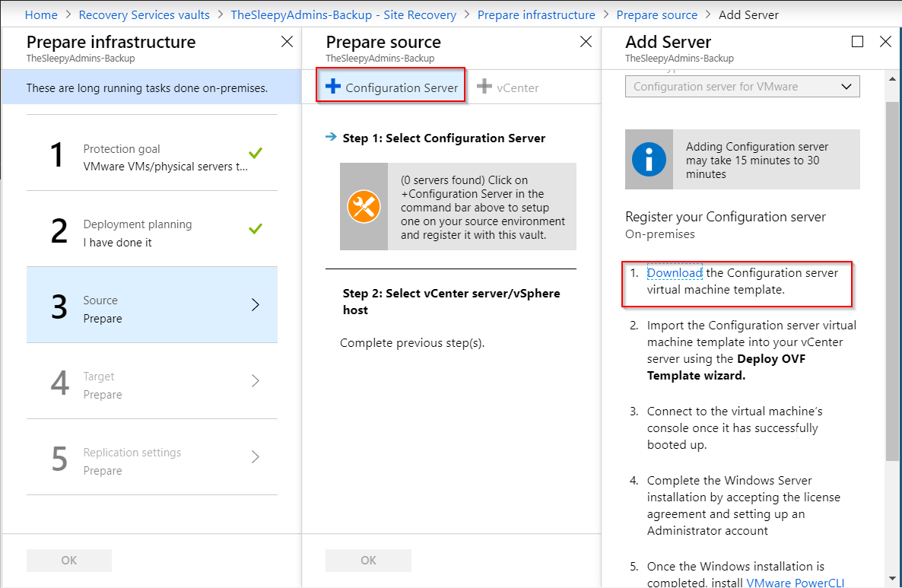Click the blue plus Configuration Server icon

[333, 87]
